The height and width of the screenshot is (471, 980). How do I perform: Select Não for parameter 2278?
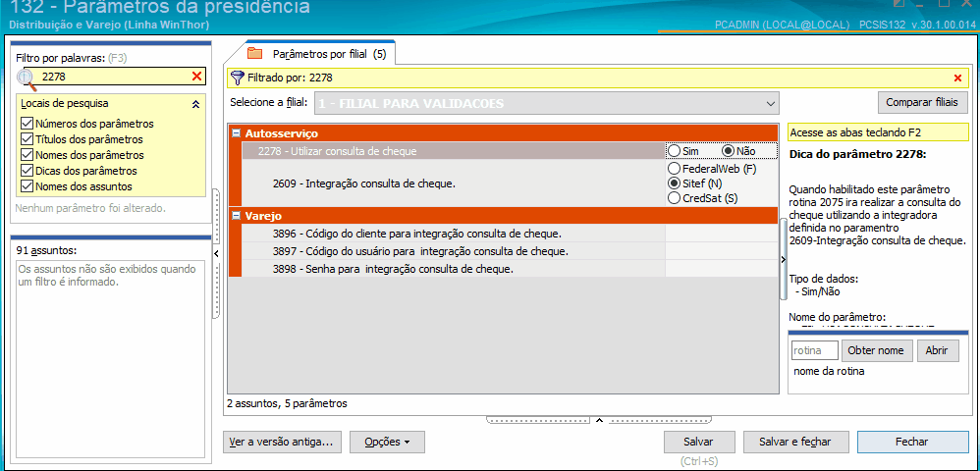click(x=728, y=150)
